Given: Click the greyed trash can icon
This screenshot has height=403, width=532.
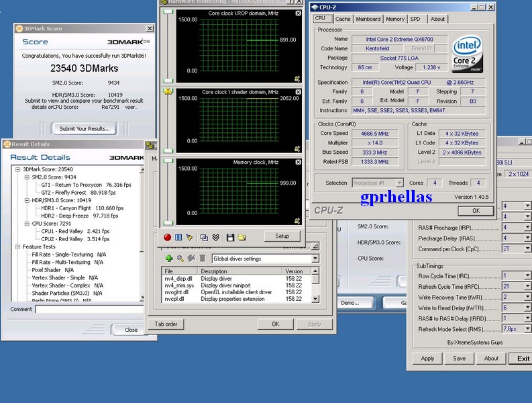Looking at the screenshot, I should [203, 259].
